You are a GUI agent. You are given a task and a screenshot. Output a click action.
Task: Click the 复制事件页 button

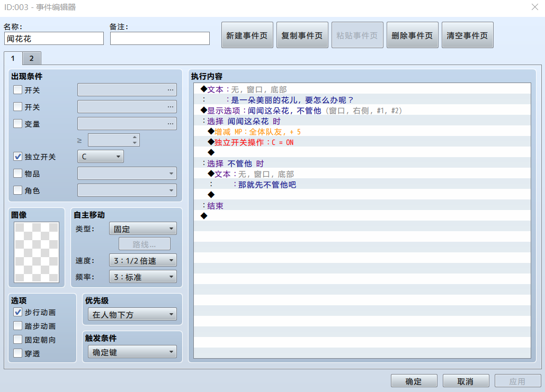click(x=302, y=35)
